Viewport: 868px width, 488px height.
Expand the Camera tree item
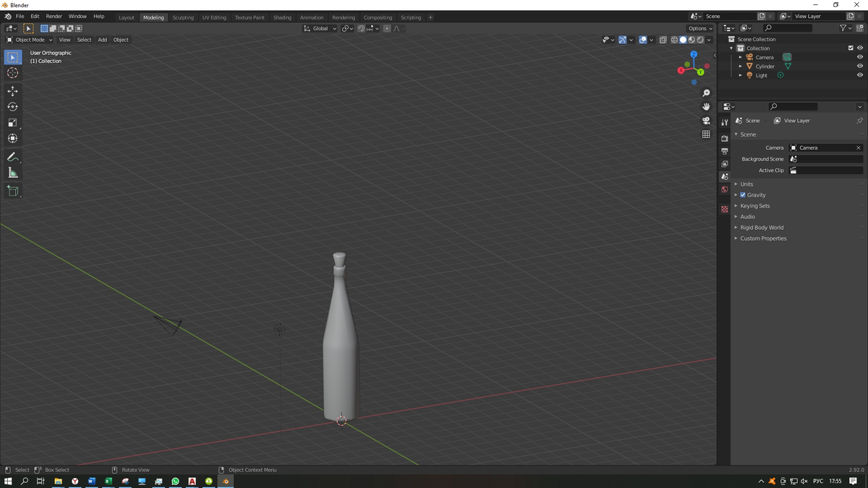(740, 57)
